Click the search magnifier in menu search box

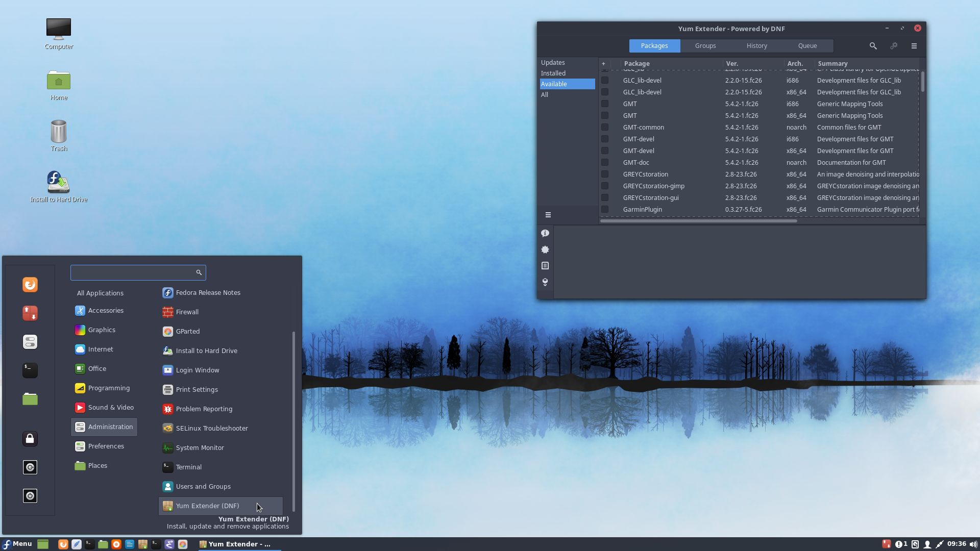[199, 272]
